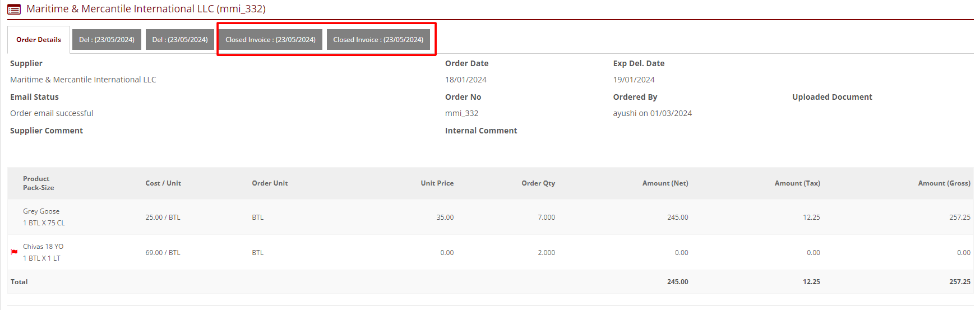
Task: Click the Amount (Tax) column header
Action: pos(797,183)
